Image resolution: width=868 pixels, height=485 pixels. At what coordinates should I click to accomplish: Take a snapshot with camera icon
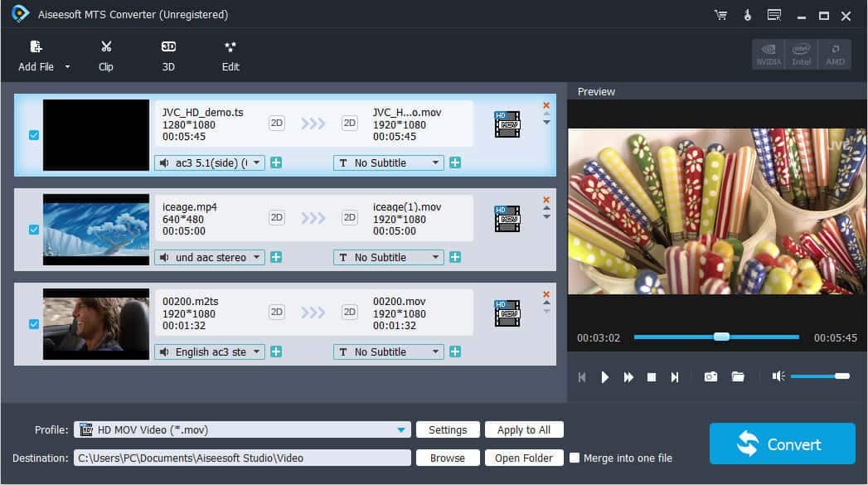(710, 376)
